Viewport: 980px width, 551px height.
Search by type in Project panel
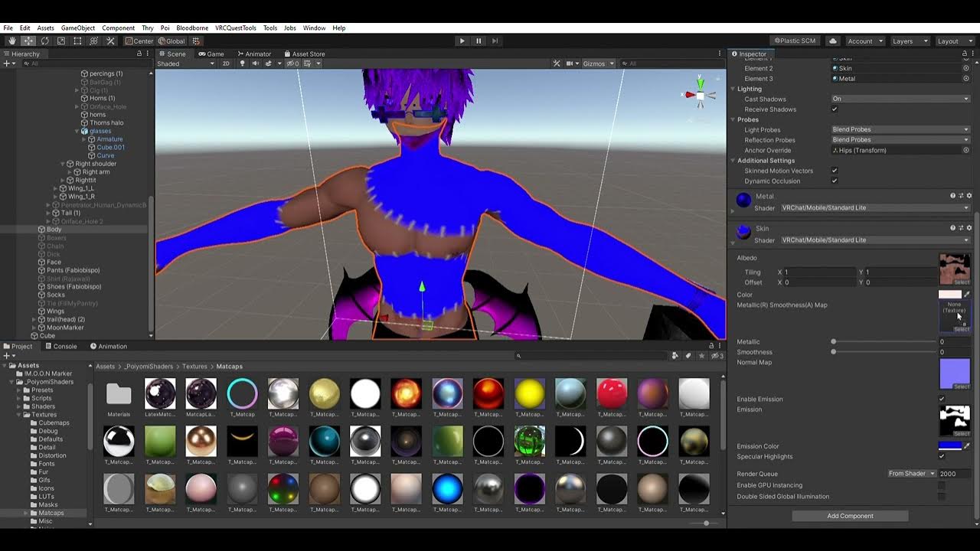point(675,355)
